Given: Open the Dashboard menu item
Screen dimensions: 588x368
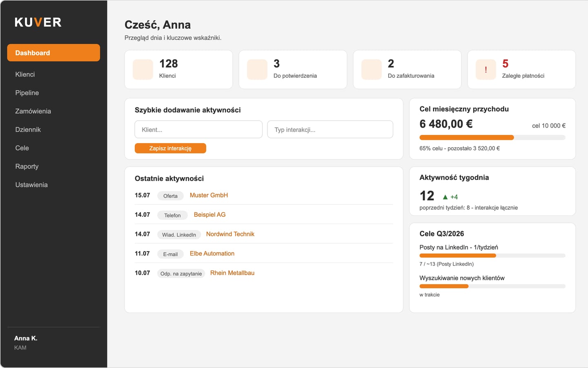Looking at the screenshot, I should (53, 53).
